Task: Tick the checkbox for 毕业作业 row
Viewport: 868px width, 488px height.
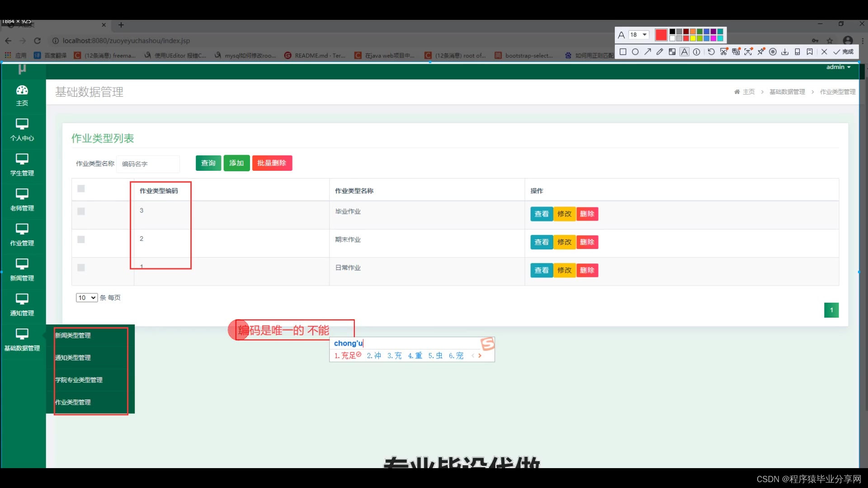Action: [81, 211]
